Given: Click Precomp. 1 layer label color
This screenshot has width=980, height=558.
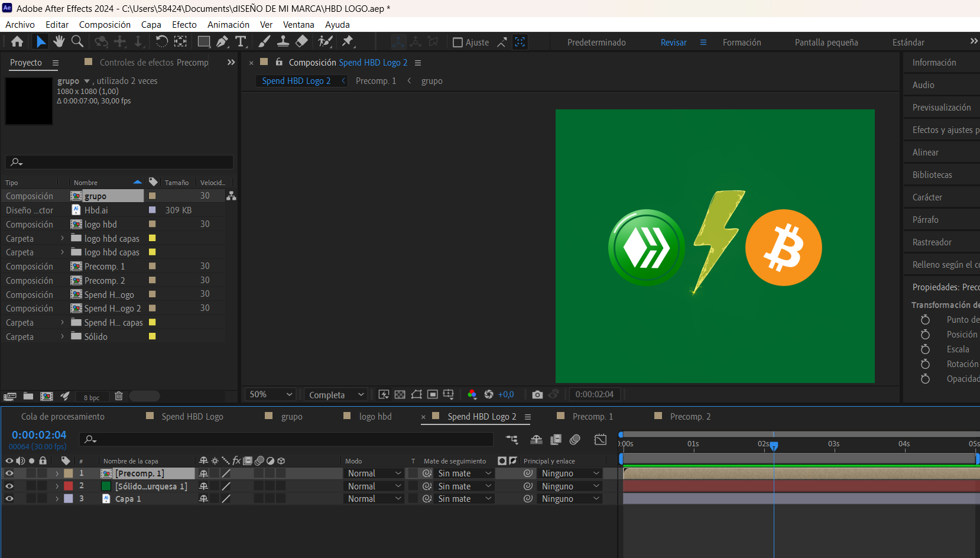Looking at the screenshot, I should pos(69,473).
